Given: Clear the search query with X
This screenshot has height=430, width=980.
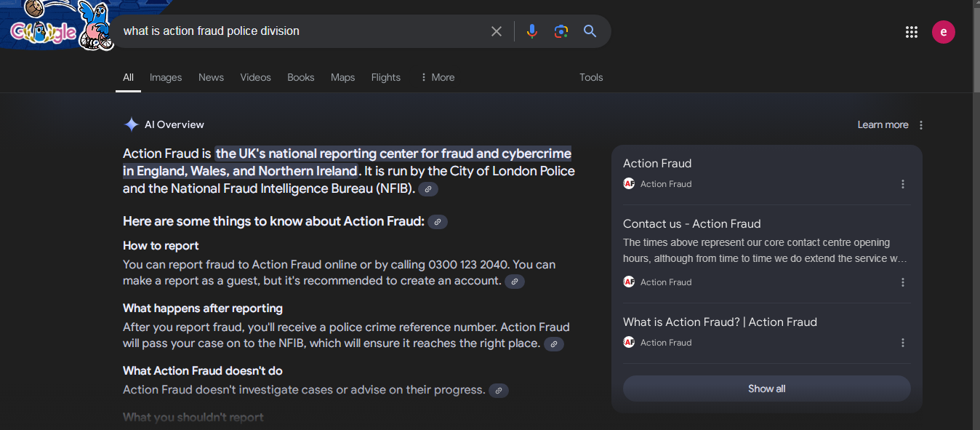Looking at the screenshot, I should coord(497,31).
